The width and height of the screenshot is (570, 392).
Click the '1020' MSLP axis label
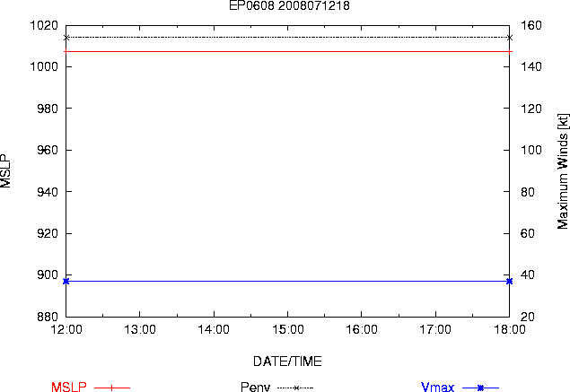pos(44,25)
